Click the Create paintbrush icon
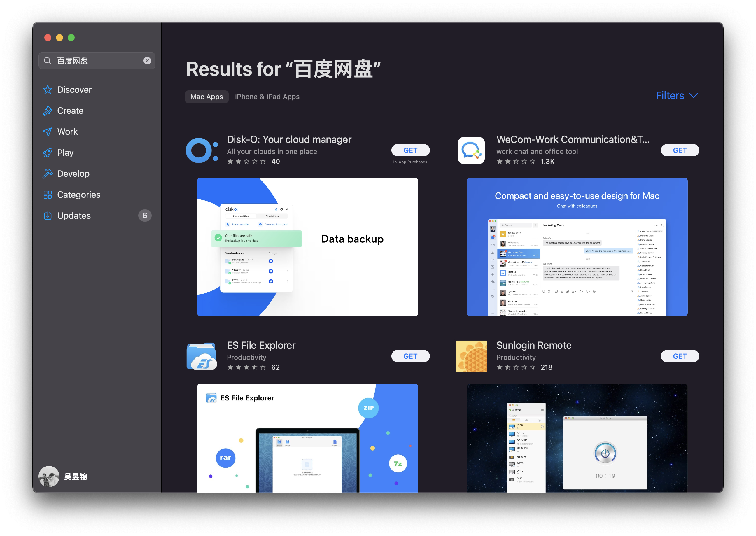The height and width of the screenshot is (536, 756). [x=48, y=111]
